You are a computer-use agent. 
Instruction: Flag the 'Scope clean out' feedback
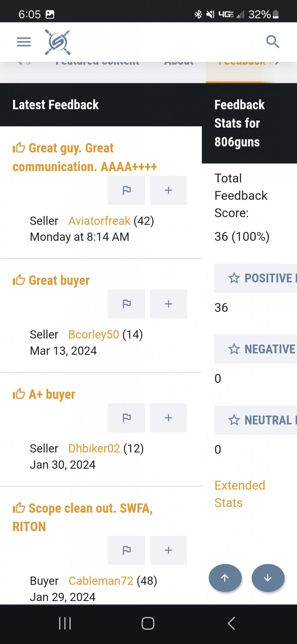(x=126, y=550)
